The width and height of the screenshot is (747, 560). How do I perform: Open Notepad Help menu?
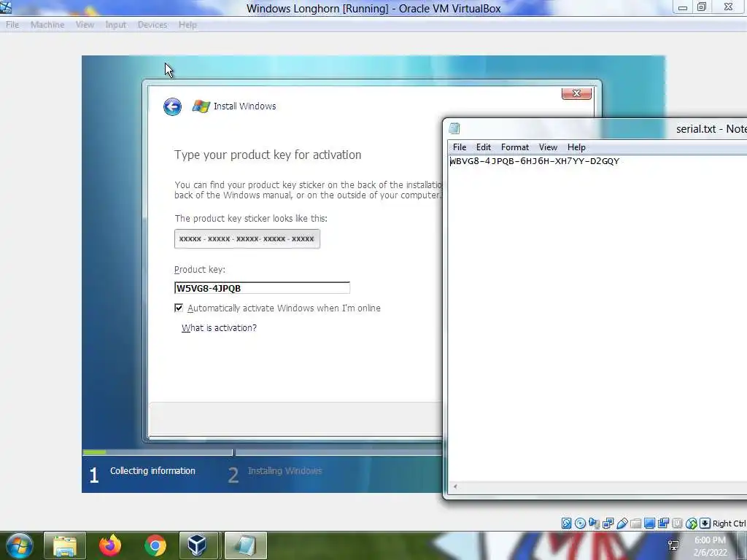576,147
